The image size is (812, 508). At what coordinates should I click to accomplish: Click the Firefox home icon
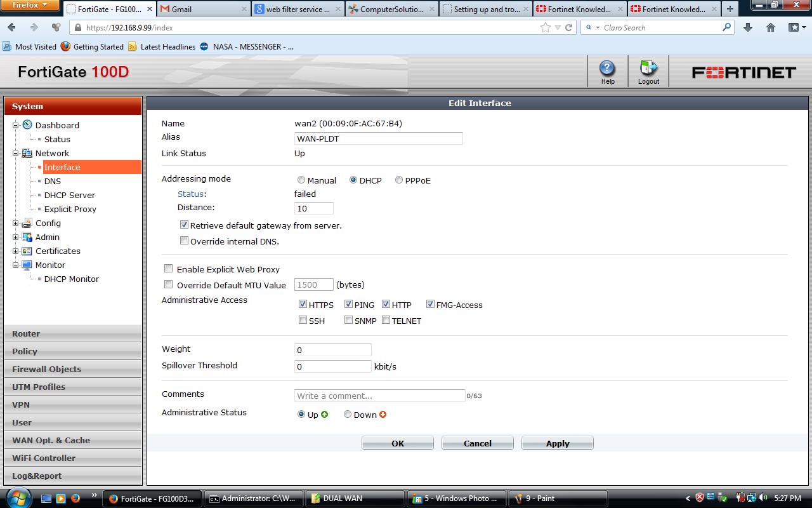[771, 27]
